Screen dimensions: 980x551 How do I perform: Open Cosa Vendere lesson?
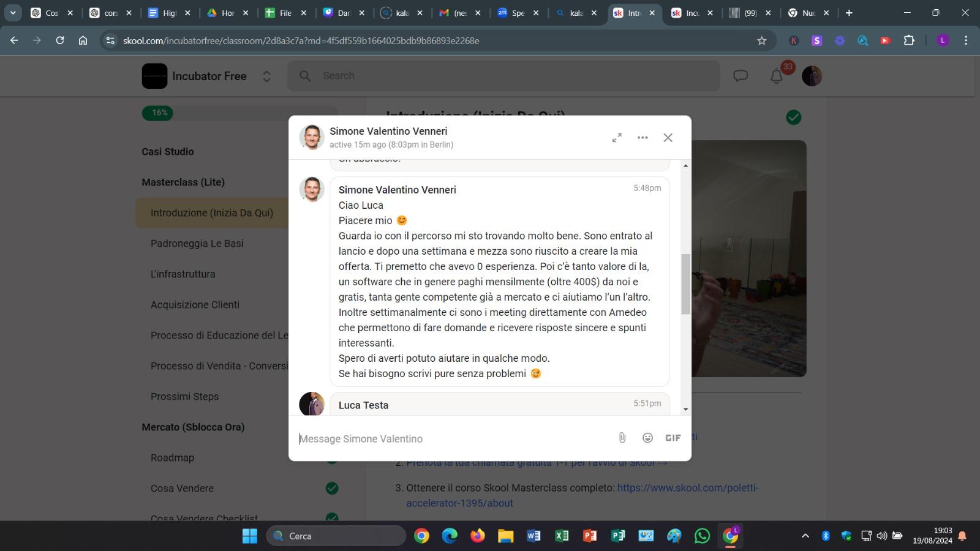coord(182,488)
